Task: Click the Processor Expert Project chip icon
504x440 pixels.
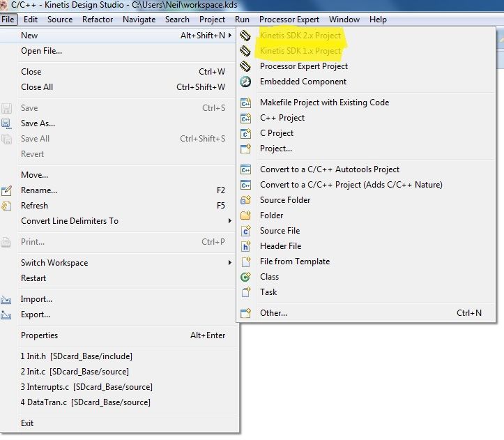Action: [245, 66]
